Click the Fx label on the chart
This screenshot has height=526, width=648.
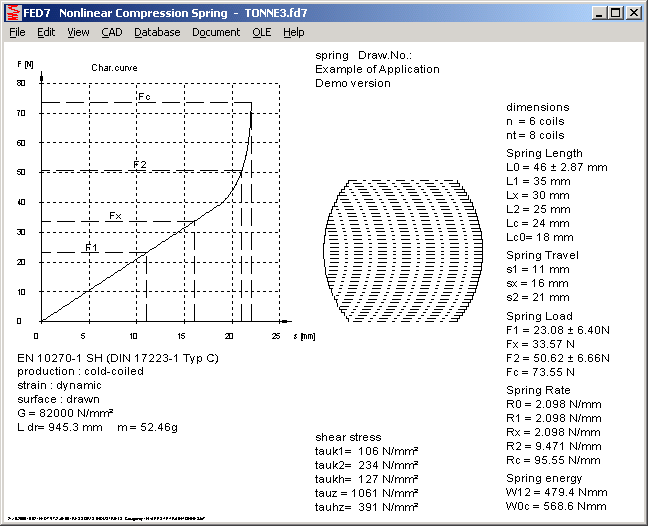point(115,216)
